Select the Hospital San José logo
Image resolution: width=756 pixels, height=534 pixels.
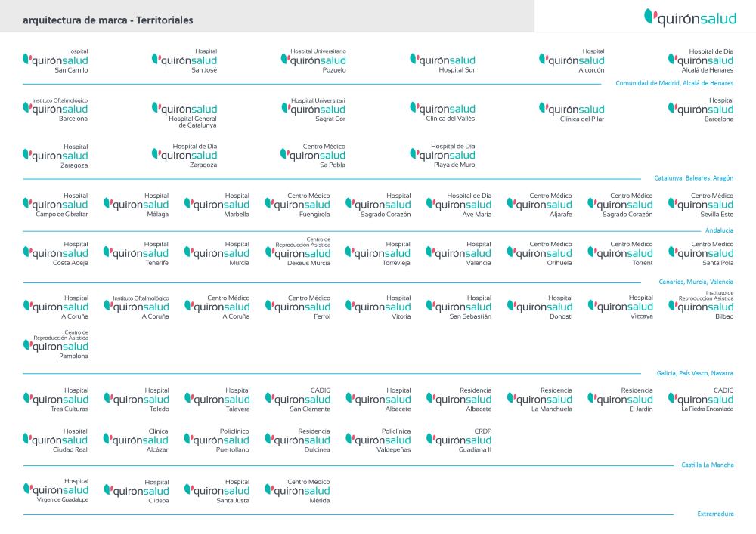[x=184, y=60]
